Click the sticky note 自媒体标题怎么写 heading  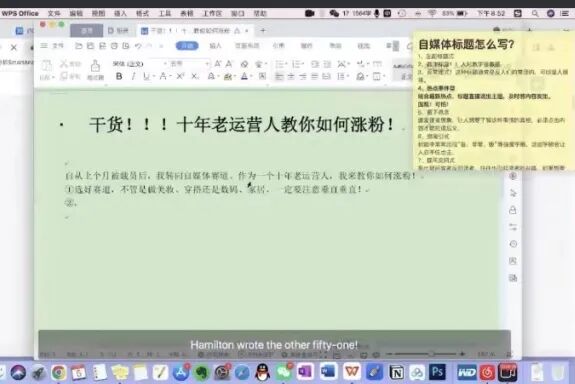(466, 44)
